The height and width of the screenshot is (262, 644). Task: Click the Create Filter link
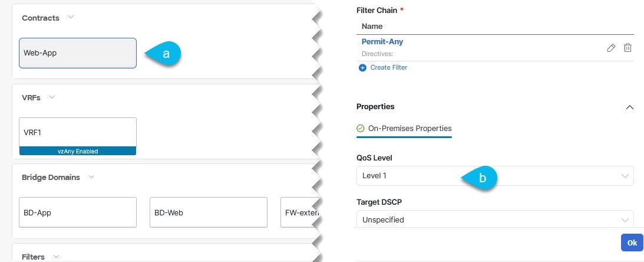pyautogui.click(x=388, y=67)
